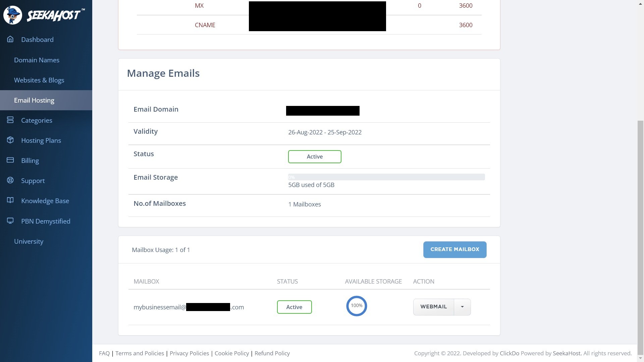Click the Email Storage progress bar

tap(386, 177)
